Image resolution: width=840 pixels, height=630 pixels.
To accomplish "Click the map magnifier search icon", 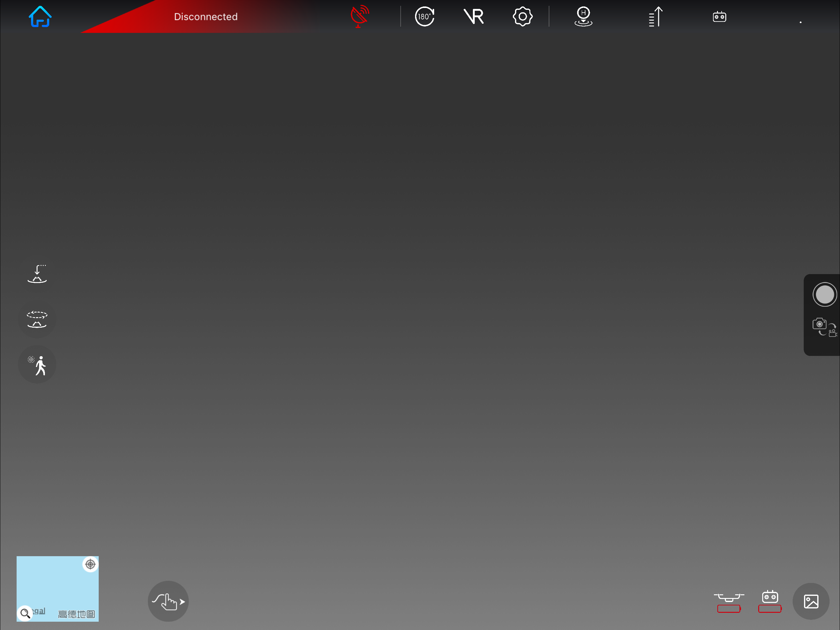I will tap(25, 613).
